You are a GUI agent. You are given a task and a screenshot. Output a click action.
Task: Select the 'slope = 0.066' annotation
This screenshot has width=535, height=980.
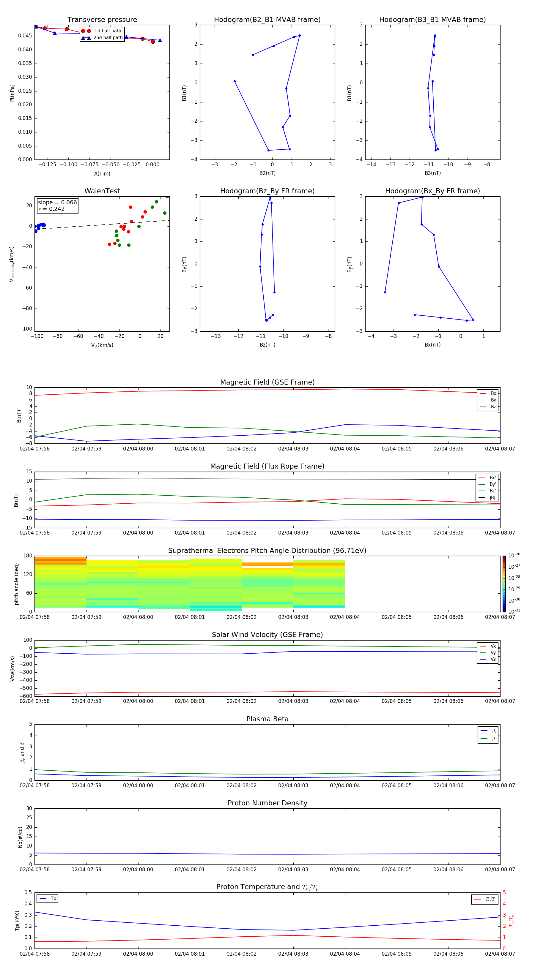tap(57, 203)
